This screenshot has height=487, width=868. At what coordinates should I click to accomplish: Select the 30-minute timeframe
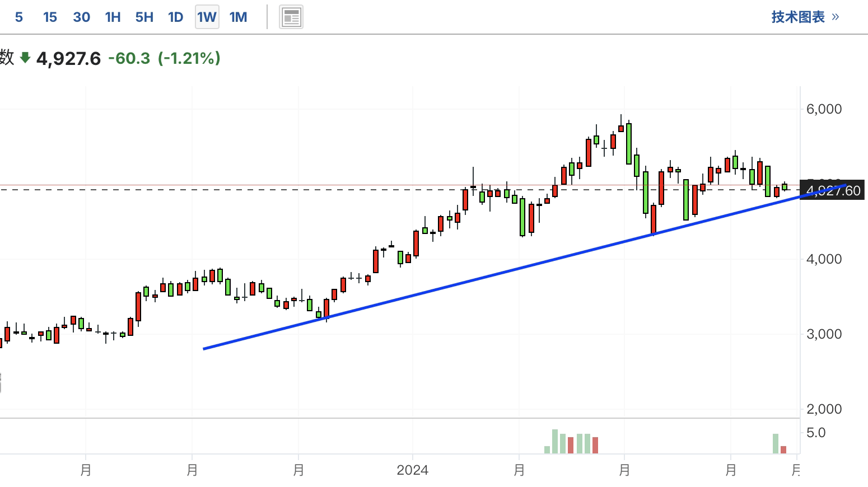(81, 17)
